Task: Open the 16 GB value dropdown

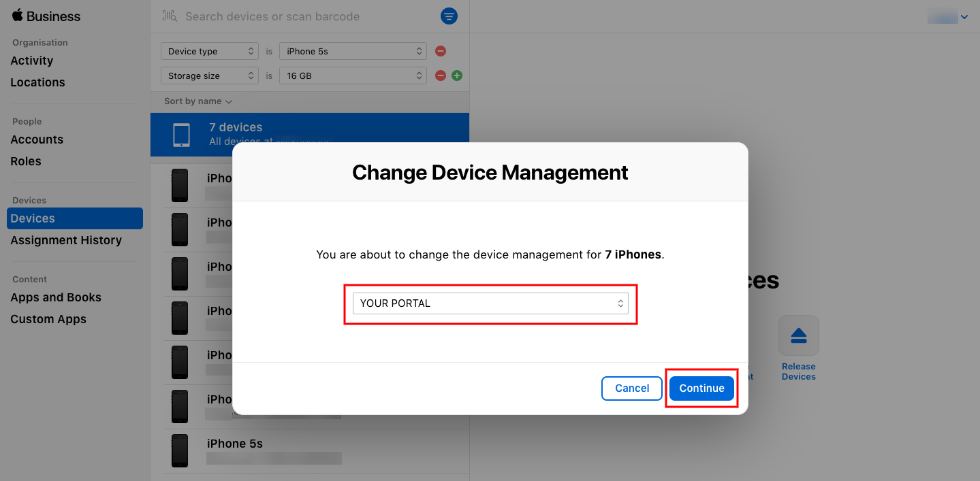Action: 353,76
